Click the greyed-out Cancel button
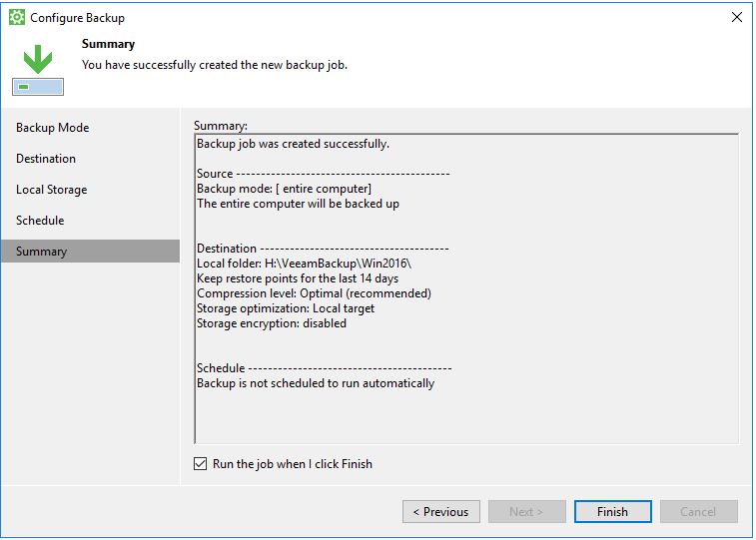Image resolution: width=756 pixels, height=540 pixels. click(x=699, y=512)
